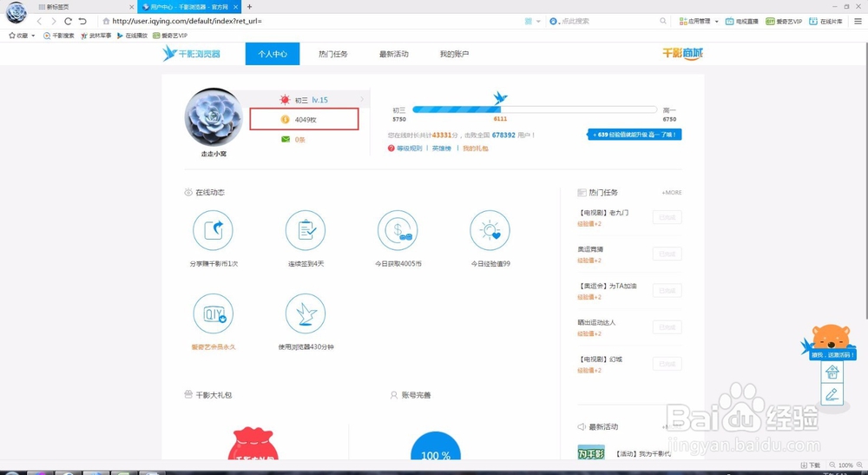Viewport: 868px width, 475px height.
Task: Open the 最新活动 navigation tab
Action: pos(393,54)
